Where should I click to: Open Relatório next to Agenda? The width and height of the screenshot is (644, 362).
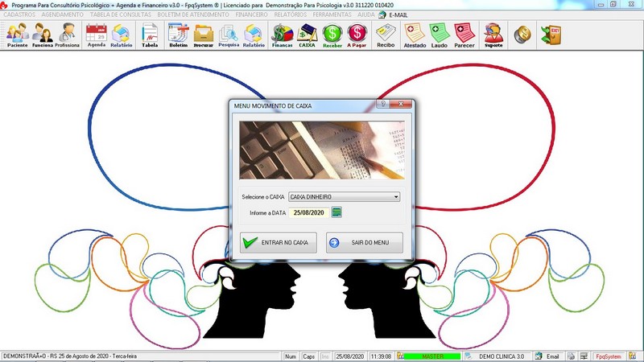[122, 35]
